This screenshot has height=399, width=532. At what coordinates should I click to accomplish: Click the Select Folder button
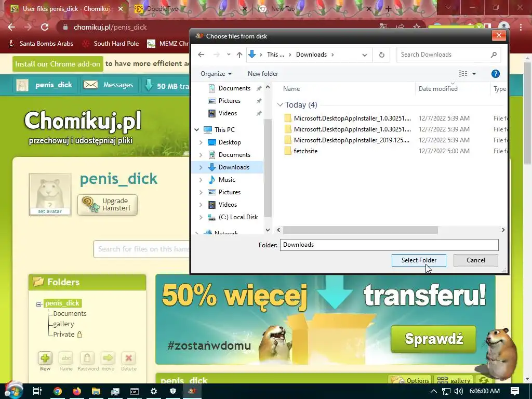(x=419, y=260)
